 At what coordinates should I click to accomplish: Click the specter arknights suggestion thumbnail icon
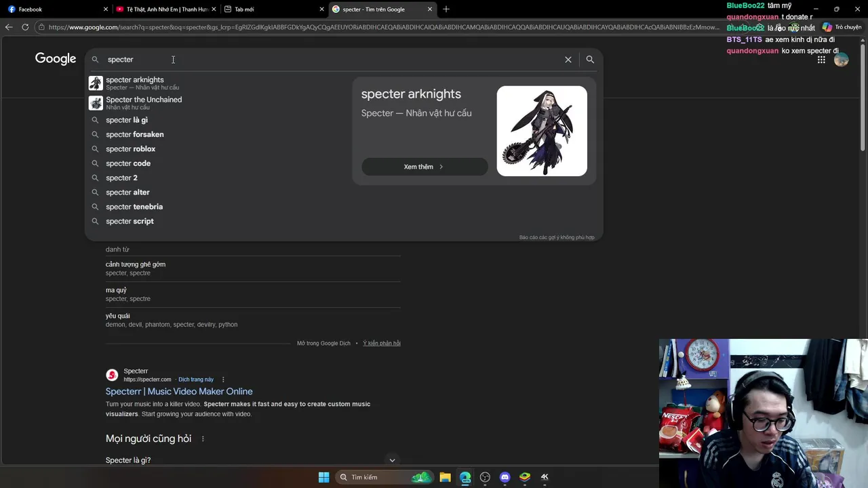tap(96, 83)
